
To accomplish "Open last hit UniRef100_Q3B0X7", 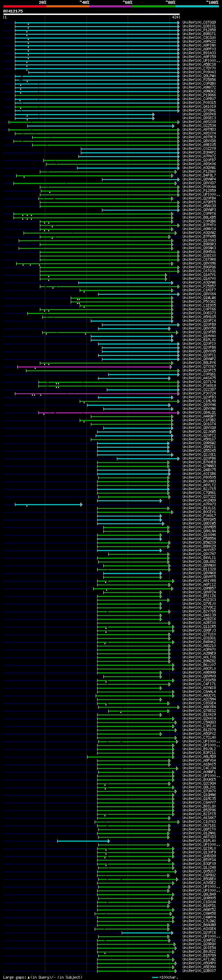I will tap(199, 971).
